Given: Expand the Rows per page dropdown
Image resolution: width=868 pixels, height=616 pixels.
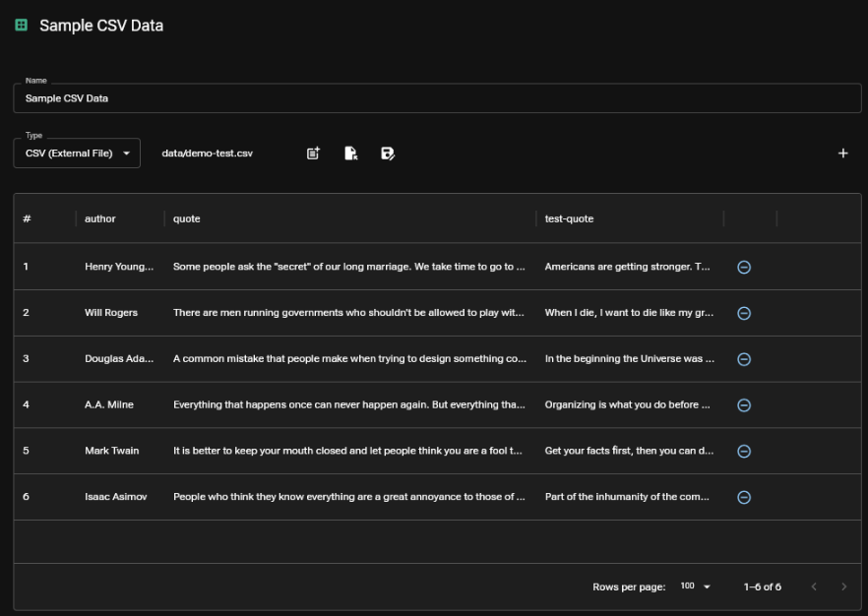Looking at the screenshot, I should 695,586.
